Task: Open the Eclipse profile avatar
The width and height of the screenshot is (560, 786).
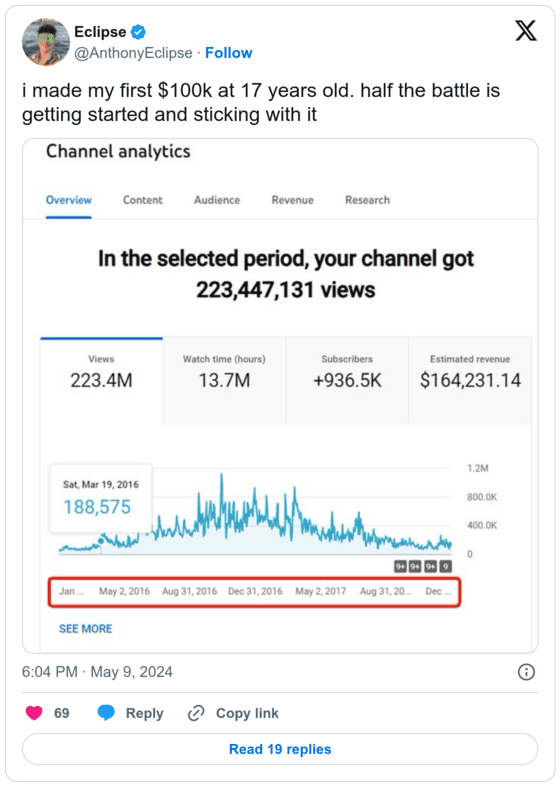Action: point(46,42)
